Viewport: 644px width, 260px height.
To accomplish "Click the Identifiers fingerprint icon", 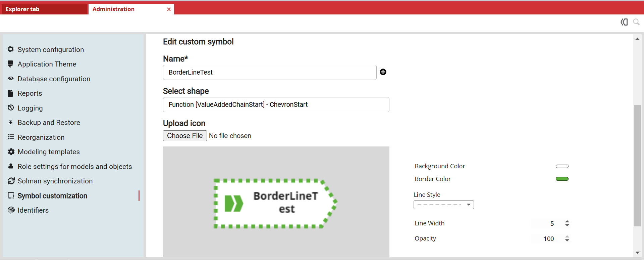I will pos(11,210).
